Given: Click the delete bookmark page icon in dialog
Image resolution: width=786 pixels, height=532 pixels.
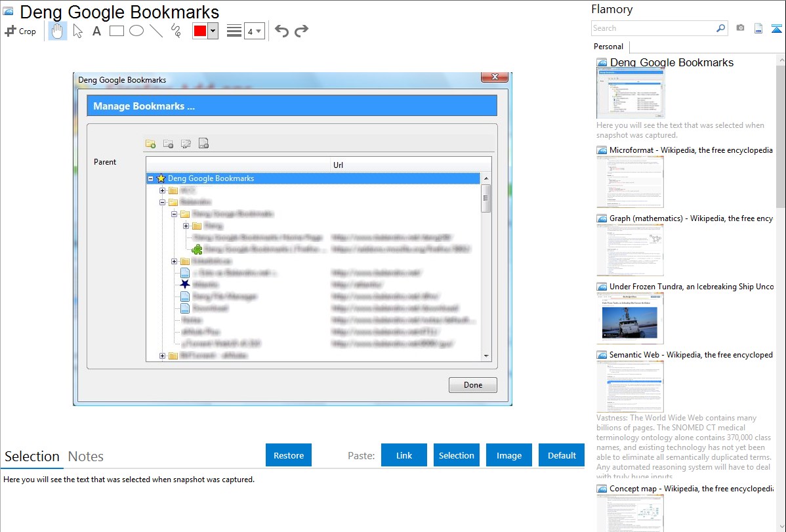Looking at the screenshot, I should (x=203, y=144).
